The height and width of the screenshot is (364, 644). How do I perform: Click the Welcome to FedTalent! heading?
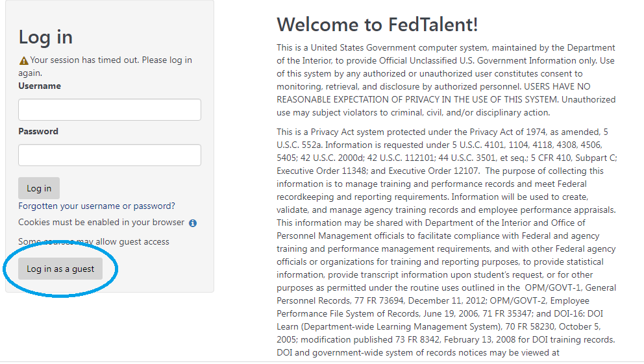(377, 25)
